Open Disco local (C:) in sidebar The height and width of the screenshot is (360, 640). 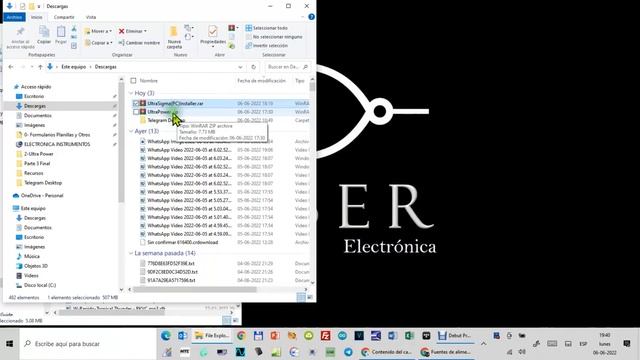point(40,285)
